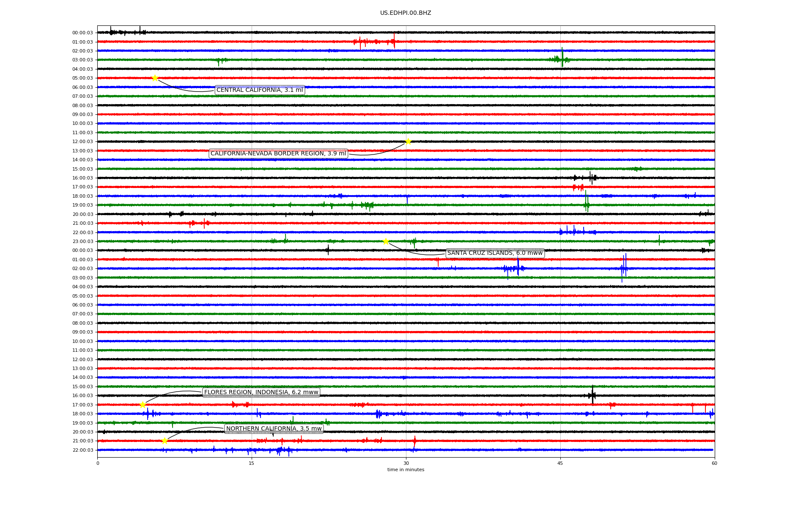Click the Flores Region star on the 17:00:03 trace
Viewport: 812px width, 508px height.
click(143, 405)
